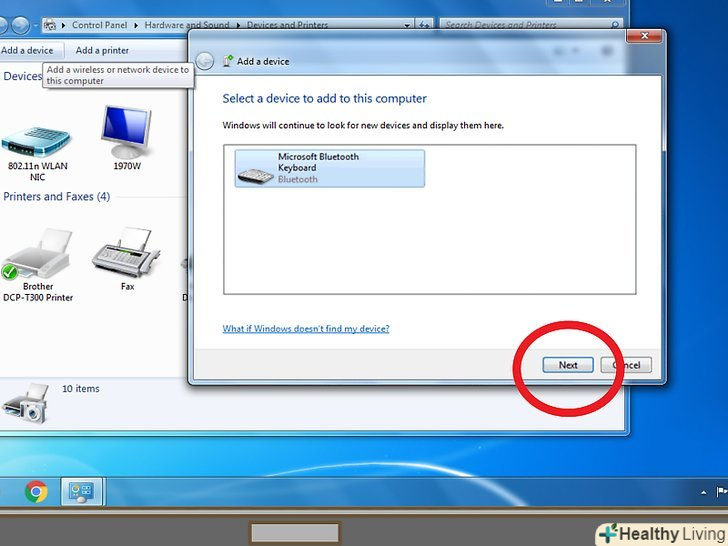Screen dimensions: 728x546
Task: Click the Action Center flag tray icon
Action: [721, 492]
